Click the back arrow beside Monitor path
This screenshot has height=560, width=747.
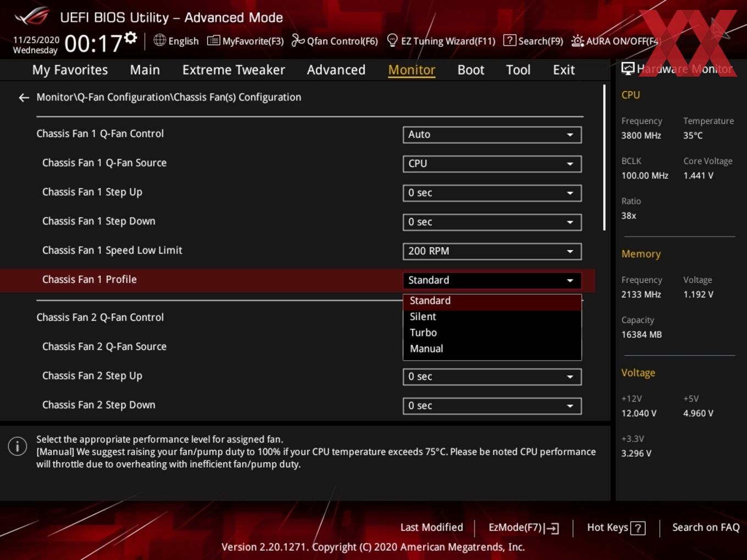(24, 98)
